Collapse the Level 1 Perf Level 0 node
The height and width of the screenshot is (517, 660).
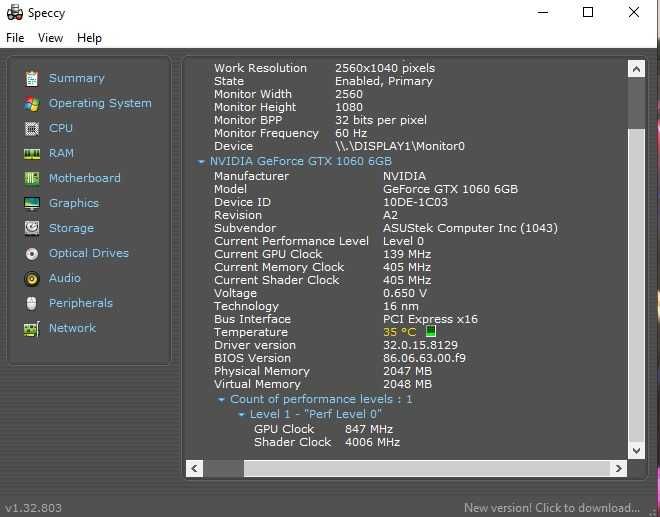tap(241, 415)
